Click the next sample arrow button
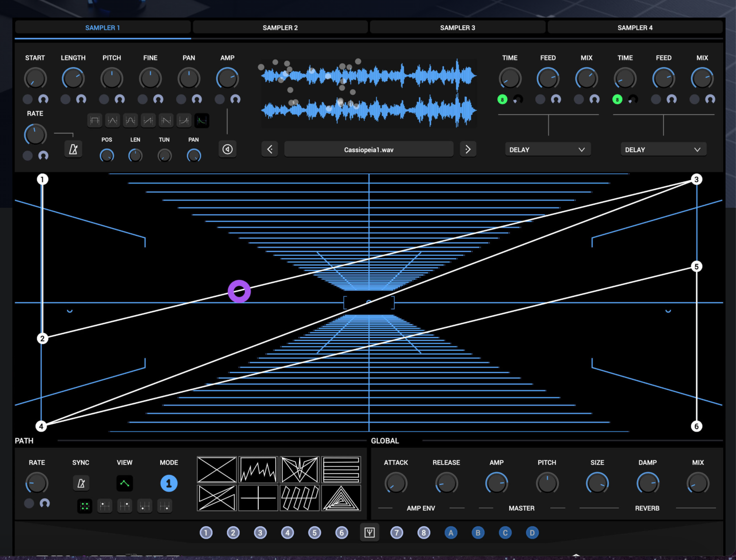Screen dimensions: 736x560 click(x=468, y=149)
